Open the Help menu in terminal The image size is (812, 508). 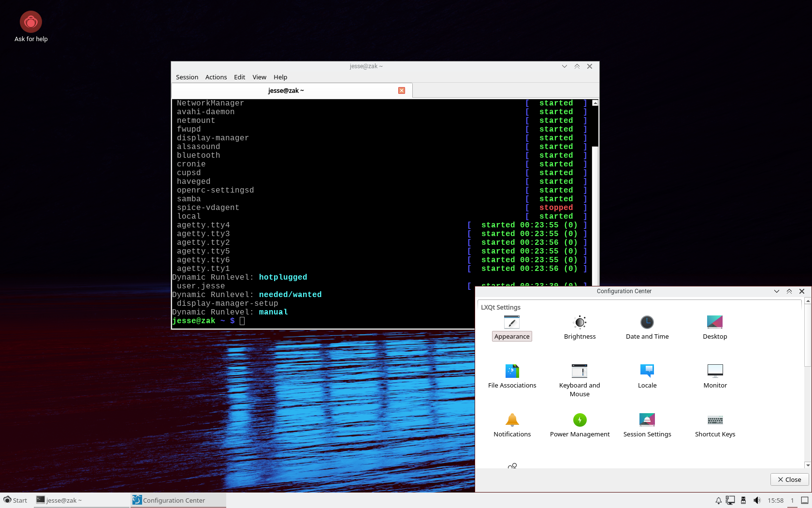tap(280, 77)
